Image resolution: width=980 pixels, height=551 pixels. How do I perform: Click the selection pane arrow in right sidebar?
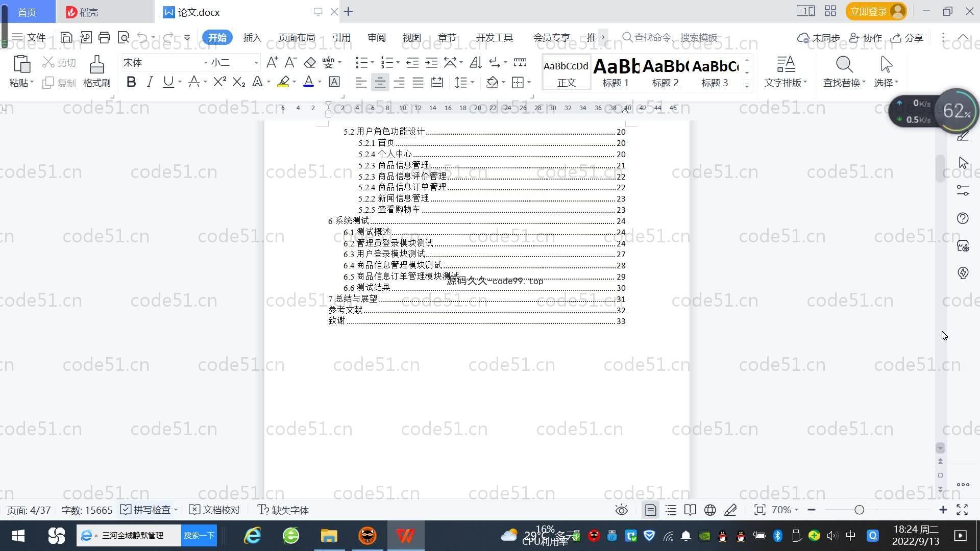pos(963,163)
